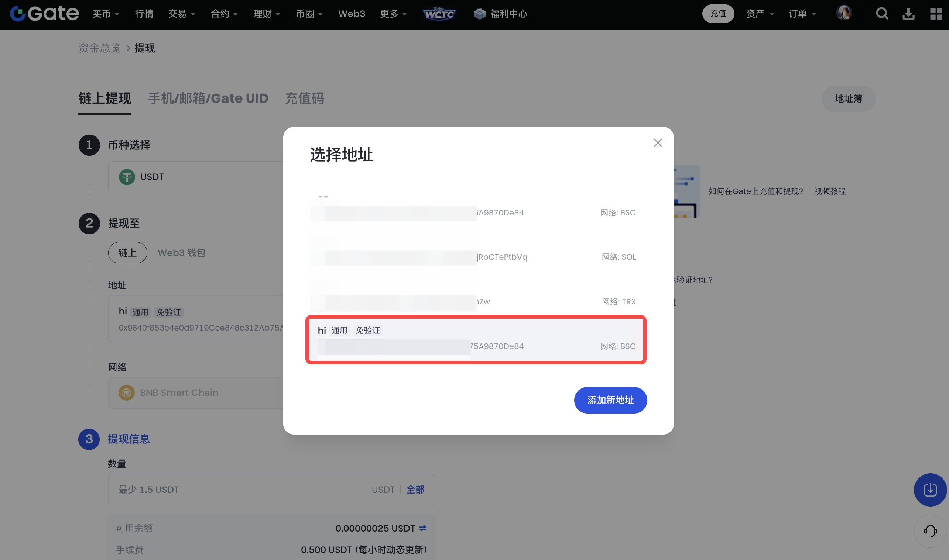Image resolution: width=949 pixels, height=560 pixels.
Task: Close the select address dialog
Action: coord(658,143)
